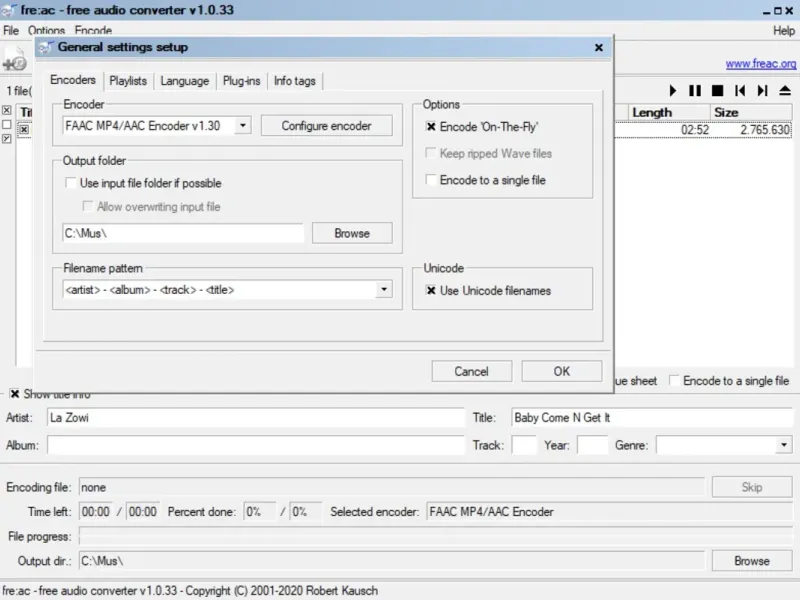Click the 2.765.630 size value
The height and width of the screenshot is (600, 800).
click(x=765, y=130)
